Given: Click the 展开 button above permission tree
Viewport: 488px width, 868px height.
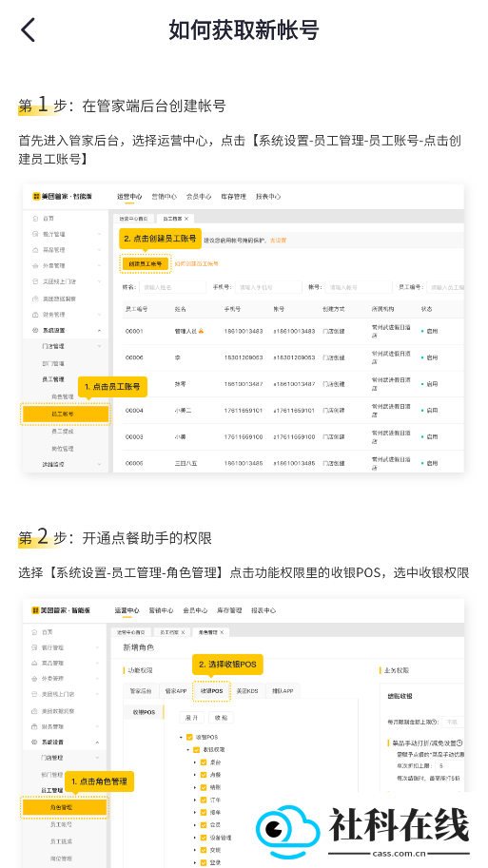Looking at the screenshot, I should 192,718.
